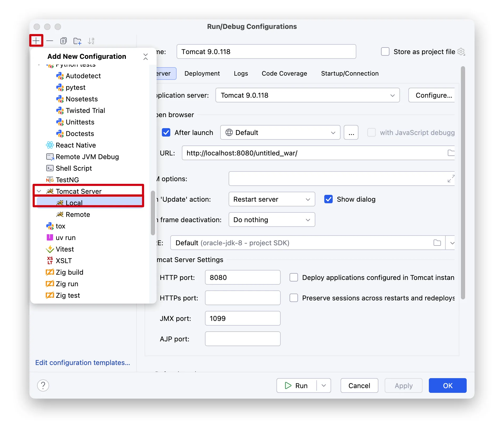This screenshot has height=438, width=504.
Task: Close the Add New Configuration popup
Action: coord(146,57)
